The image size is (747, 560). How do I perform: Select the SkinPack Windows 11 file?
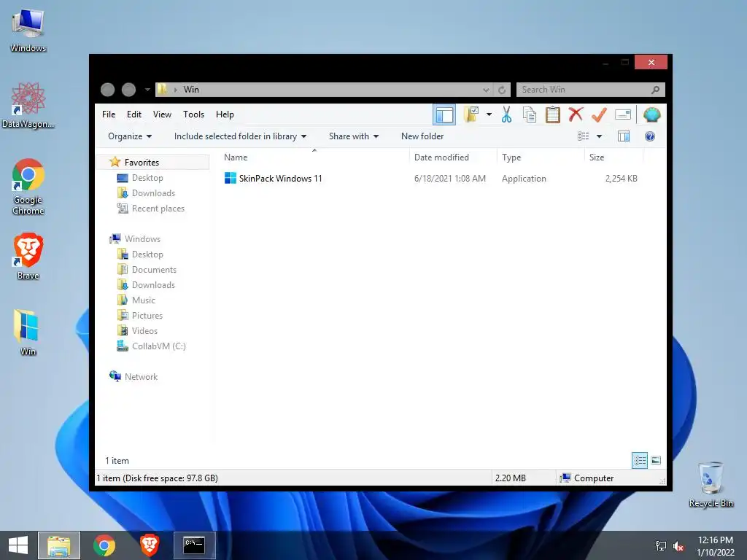[280, 179]
